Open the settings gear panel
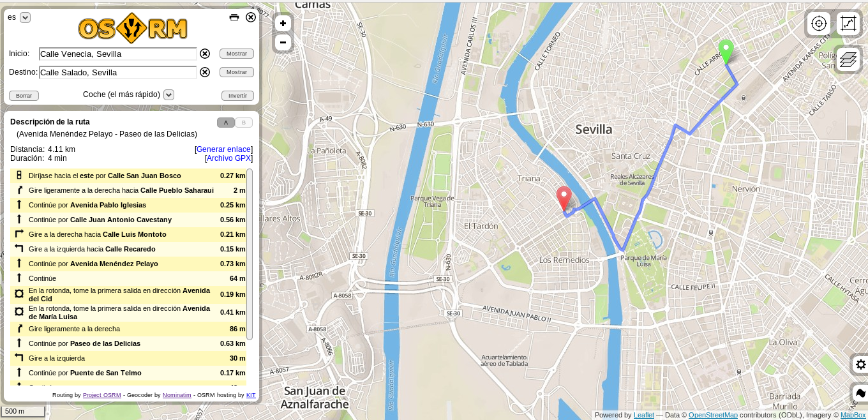 [x=860, y=364]
